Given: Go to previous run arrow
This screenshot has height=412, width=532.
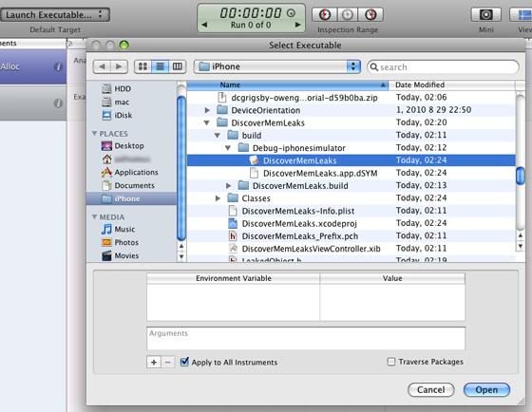Looking at the screenshot, I should point(204,25).
